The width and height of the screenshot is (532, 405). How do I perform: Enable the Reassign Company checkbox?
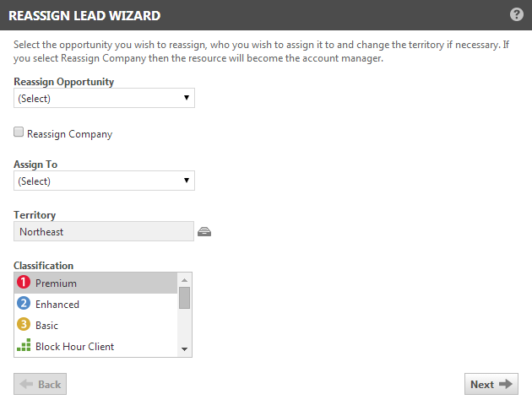point(19,132)
